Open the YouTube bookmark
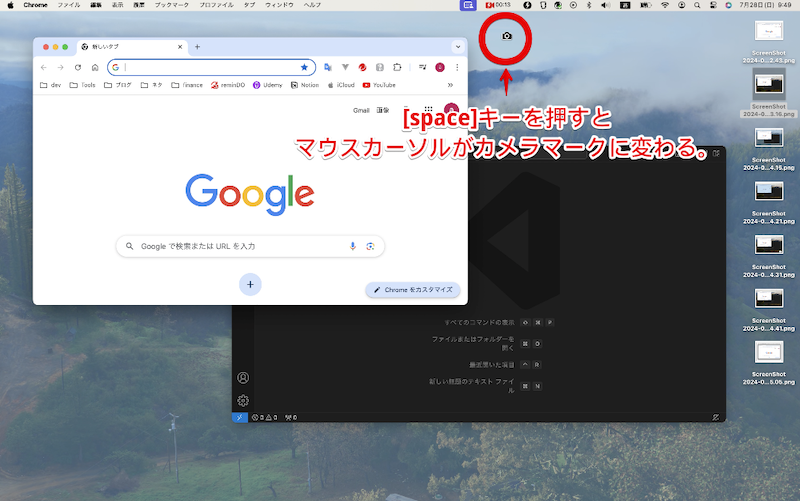The width and height of the screenshot is (800, 501). [379, 85]
